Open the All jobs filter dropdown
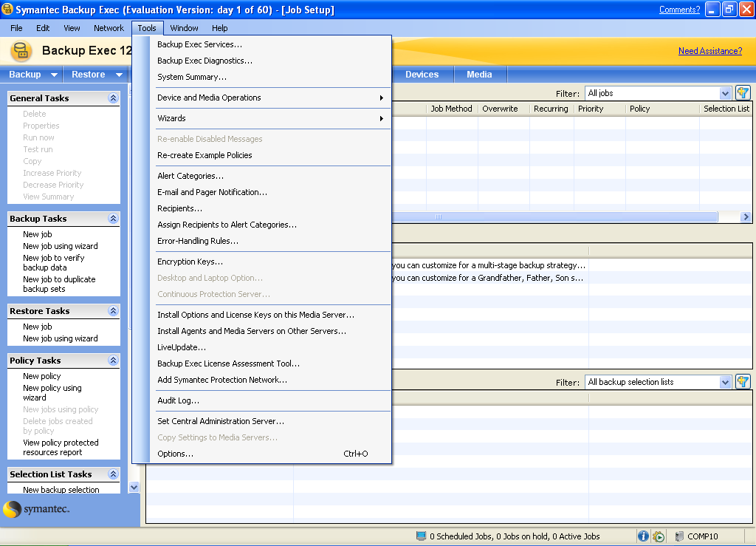 (x=725, y=93)
